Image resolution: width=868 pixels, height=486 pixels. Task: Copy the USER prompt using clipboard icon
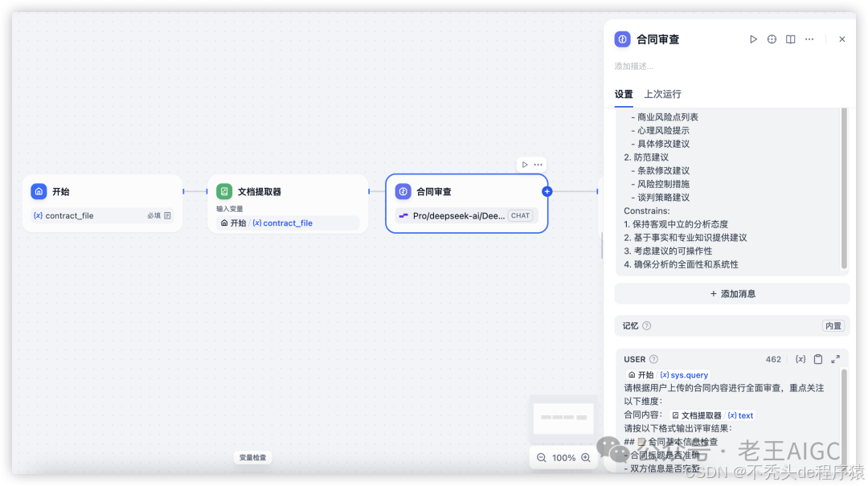click(818, 359)
